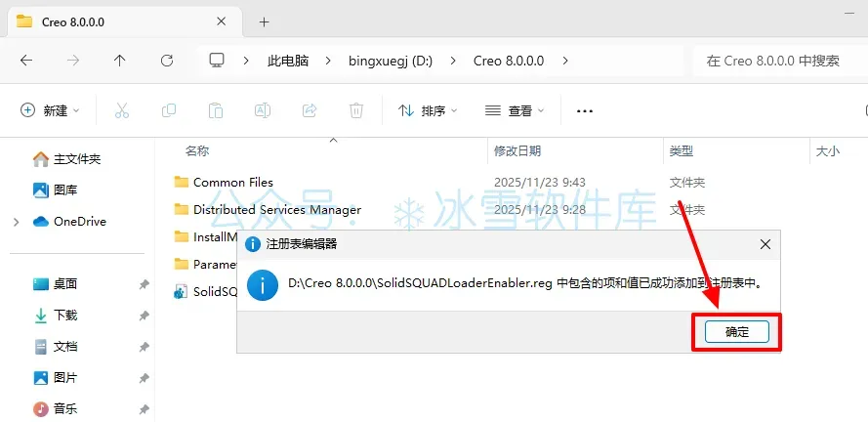Select the SolidSQ... reg file row
This screenshot has height=422, width=868.
pyautogui.click(x=205, y=292)
